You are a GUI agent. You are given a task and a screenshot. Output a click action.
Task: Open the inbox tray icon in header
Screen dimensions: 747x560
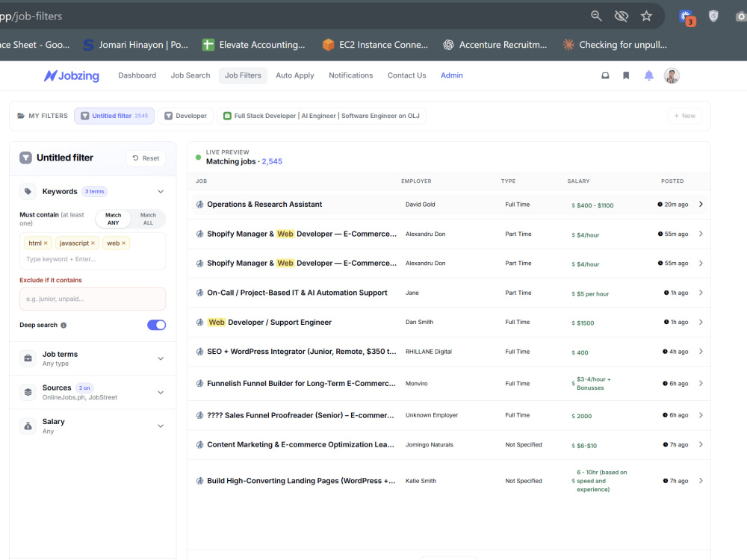pos(605,75)
